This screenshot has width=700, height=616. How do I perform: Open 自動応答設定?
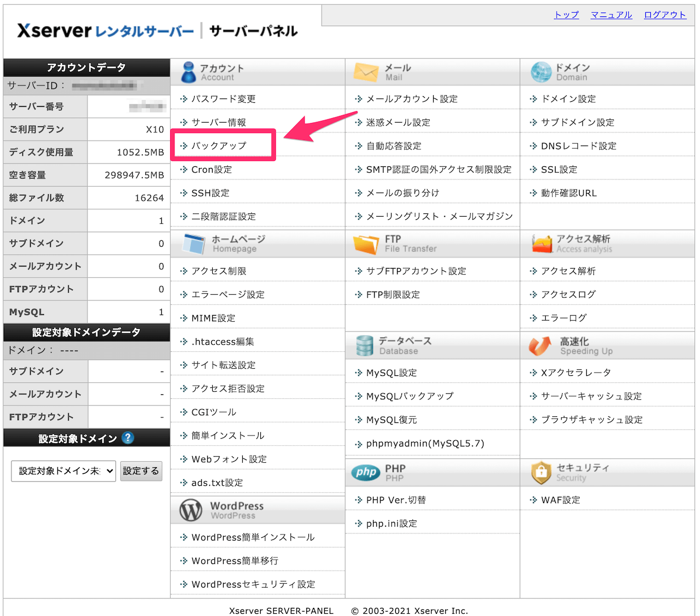tap(394, 146)
